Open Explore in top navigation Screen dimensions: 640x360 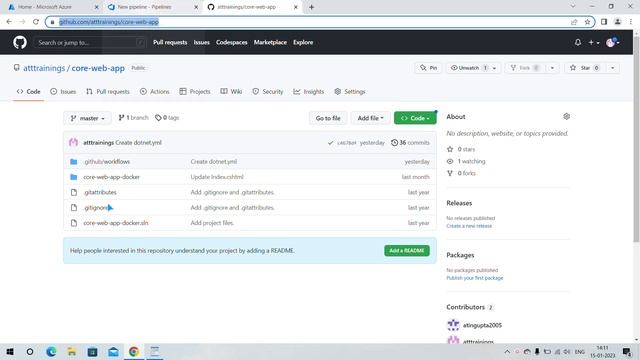click(303, 42)
